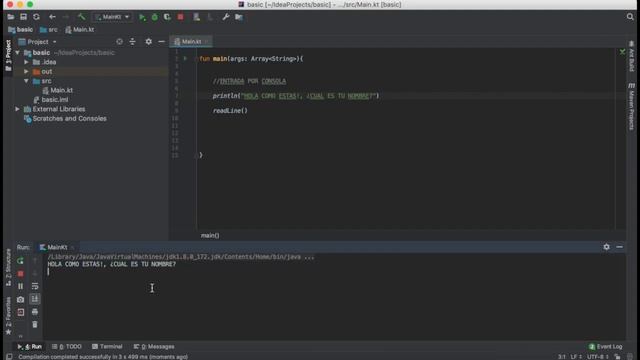Expand the .idea folder
The image size is (640, 360).
tap(27, 62)
